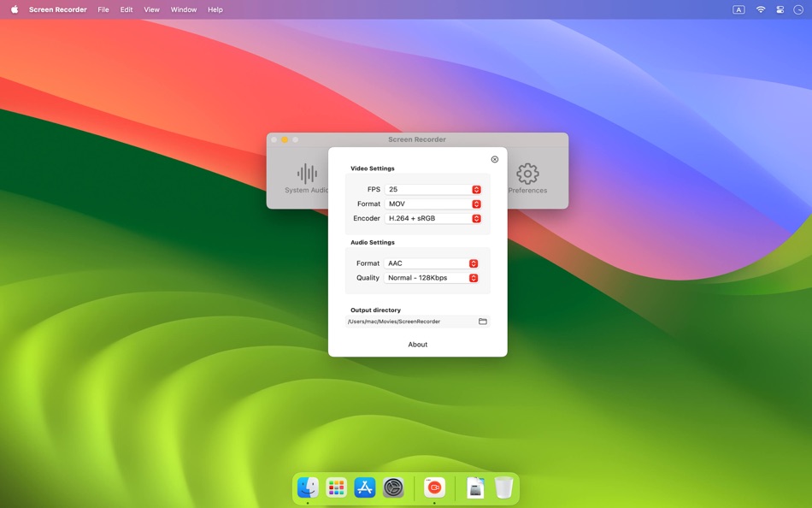Minimize the Screen Recorder window with yellow button
Image resolution: width=812 pixels, height=508 pixels.
click(285, 139)
